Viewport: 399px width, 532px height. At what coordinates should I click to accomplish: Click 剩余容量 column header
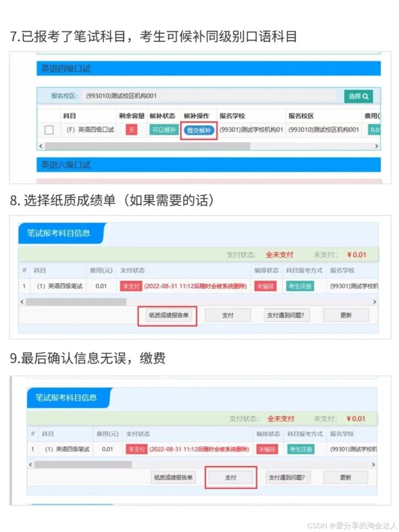pos(132,116)
